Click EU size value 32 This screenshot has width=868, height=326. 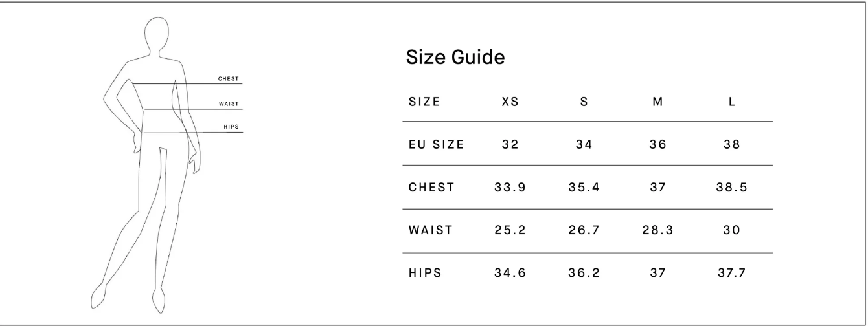pos(510,145)
